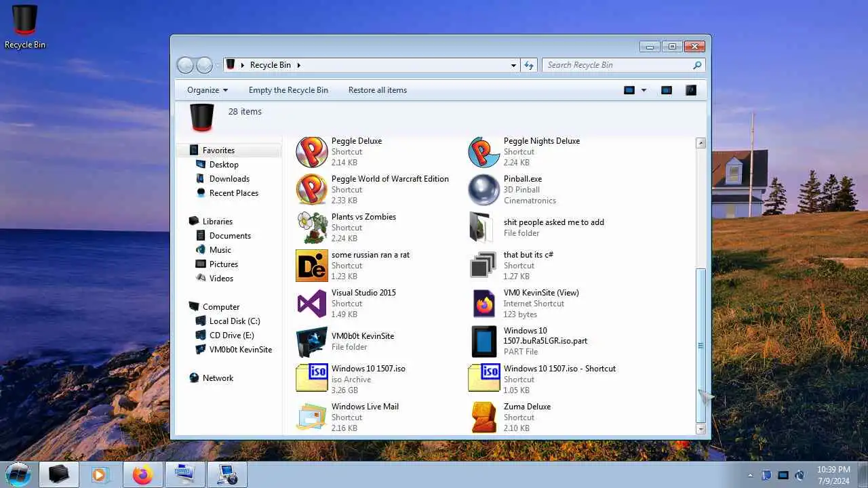Click the volume icon in system tray
Viewport: 868px width, 488px height.
point(800,475)
